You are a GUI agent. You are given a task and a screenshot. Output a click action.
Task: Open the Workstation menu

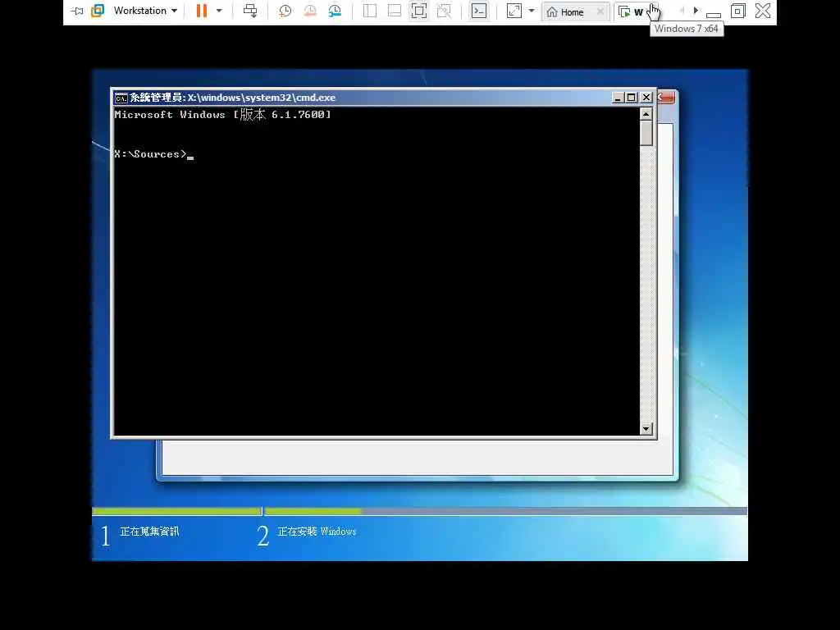(145, 11)
